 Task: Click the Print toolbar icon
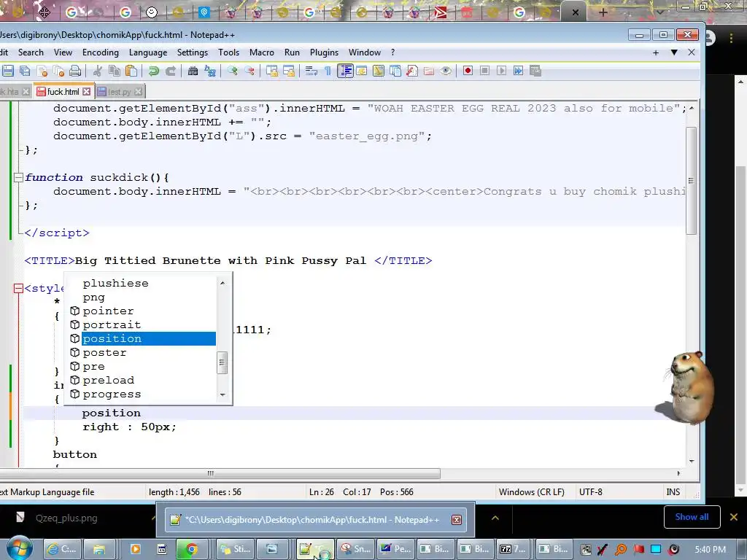pos(75,71)
